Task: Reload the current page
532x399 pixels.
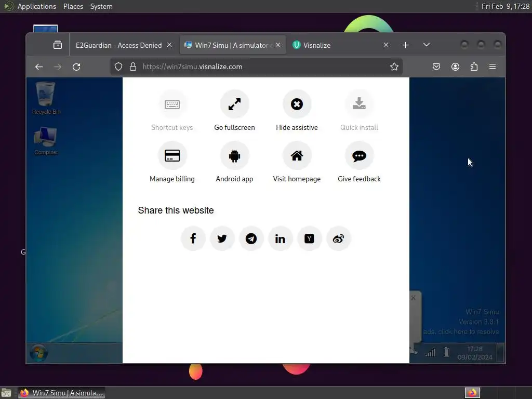Action: (x=76, y=67)
